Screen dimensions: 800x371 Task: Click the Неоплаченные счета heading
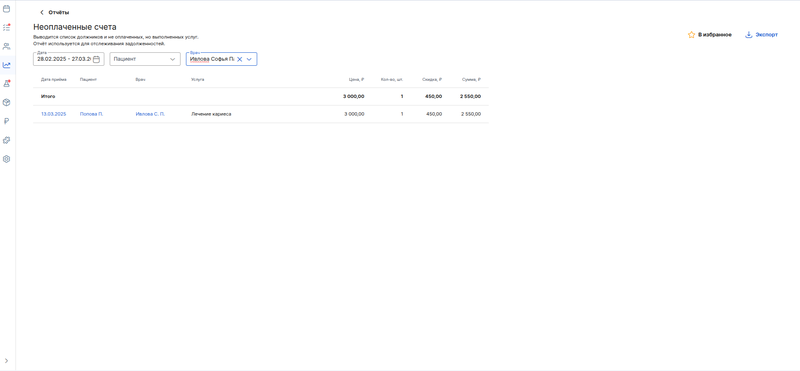pos(74,27)
